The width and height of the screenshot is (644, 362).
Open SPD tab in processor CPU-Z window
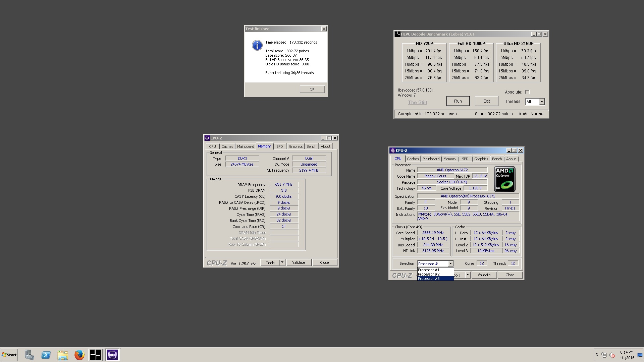coord(465,159)
